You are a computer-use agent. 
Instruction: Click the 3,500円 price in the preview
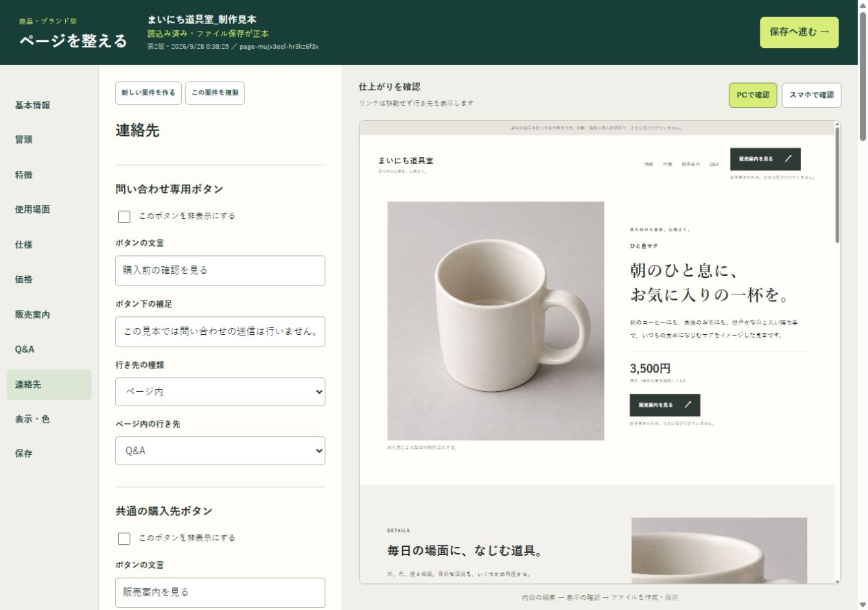pos(650,368)
